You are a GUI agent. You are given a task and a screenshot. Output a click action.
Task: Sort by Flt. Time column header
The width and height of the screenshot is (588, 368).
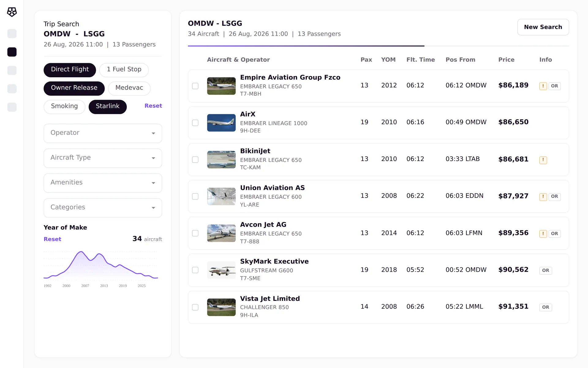[x=420, y=60]
